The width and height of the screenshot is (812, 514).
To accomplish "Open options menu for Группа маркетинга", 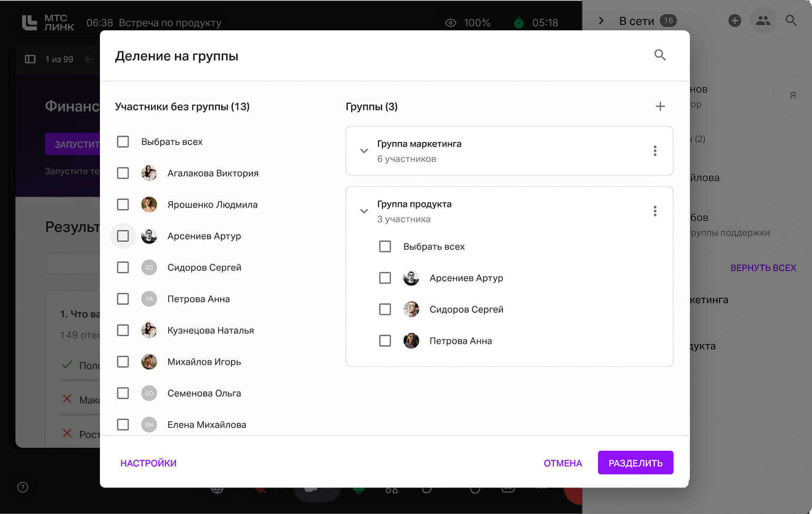I will (x=655, y=151).
